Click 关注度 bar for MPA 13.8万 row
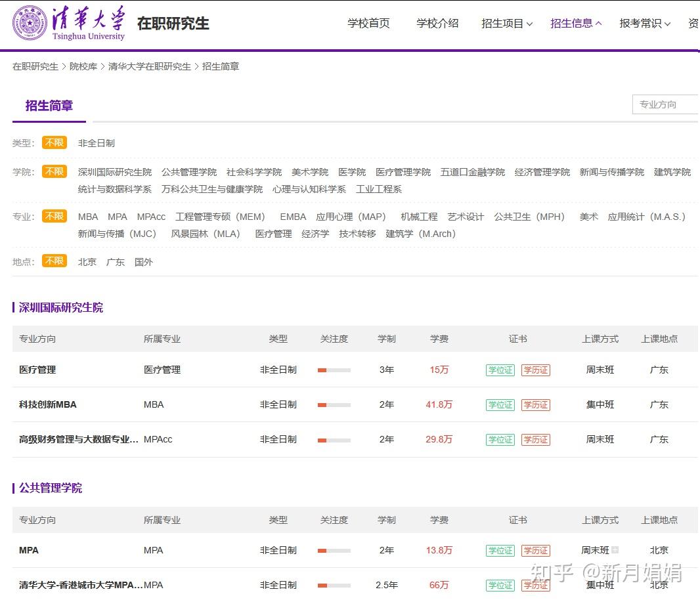Viewport: 700px width, 602px height. (x=334, y=551)
